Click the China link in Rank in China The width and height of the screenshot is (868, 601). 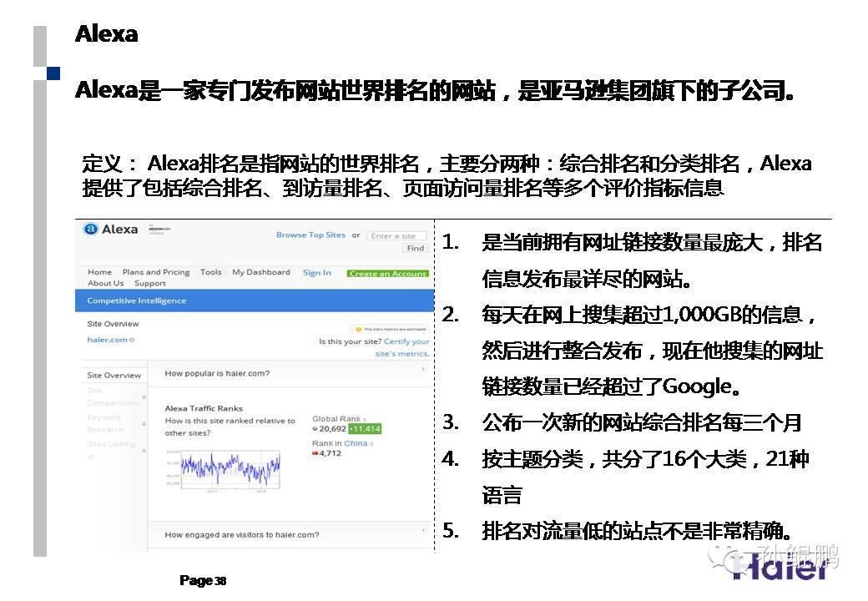(356, 442)
